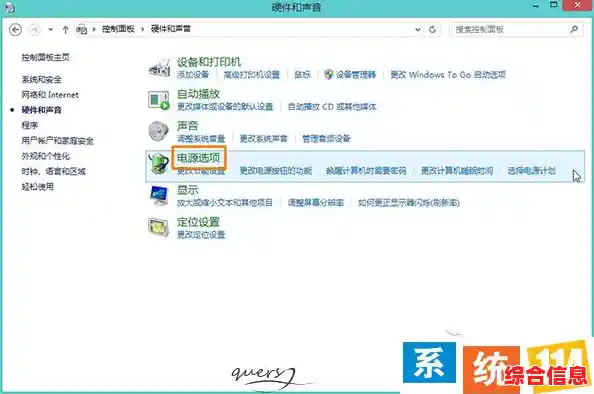Open 控制面板主页 in the sidebar

point(45,57)
